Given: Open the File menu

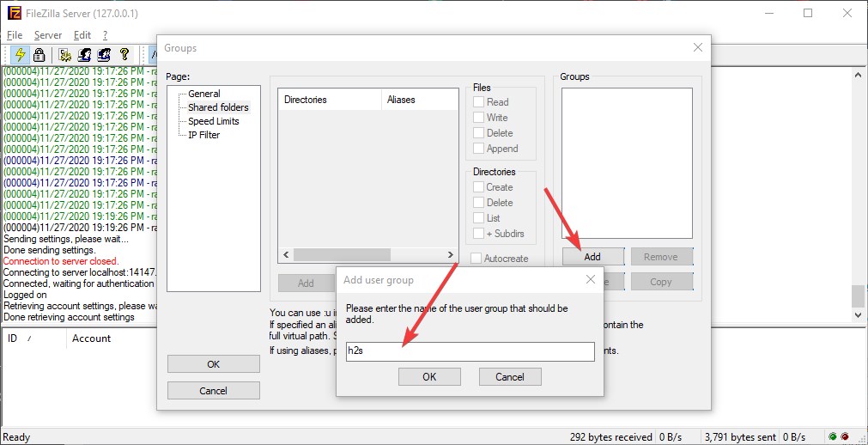Looking at the screenshot, I should tap(15, 35).
